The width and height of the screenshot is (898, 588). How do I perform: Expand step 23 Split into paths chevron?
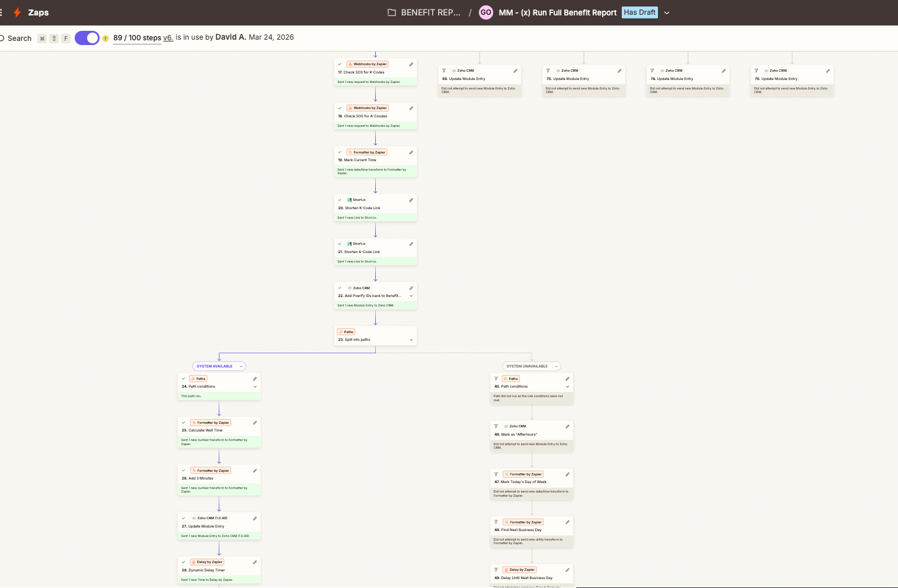[411, 340]
